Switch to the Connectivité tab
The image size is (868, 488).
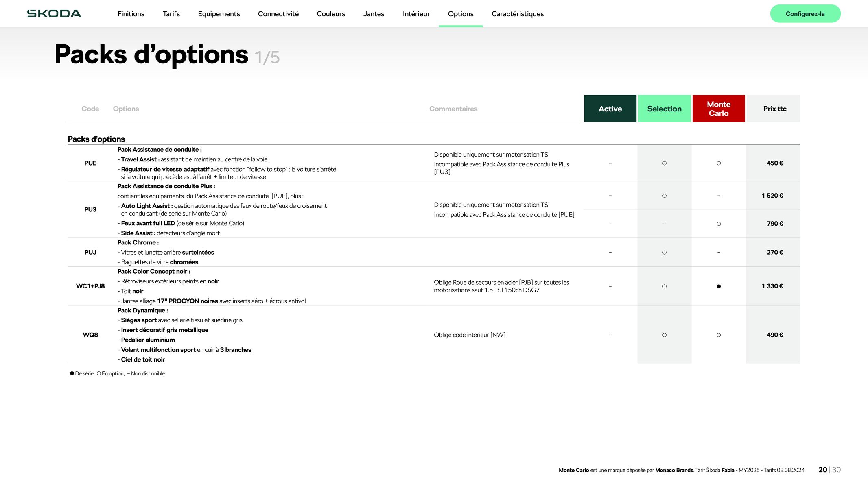pyautogui.click(x=278, y=14)
